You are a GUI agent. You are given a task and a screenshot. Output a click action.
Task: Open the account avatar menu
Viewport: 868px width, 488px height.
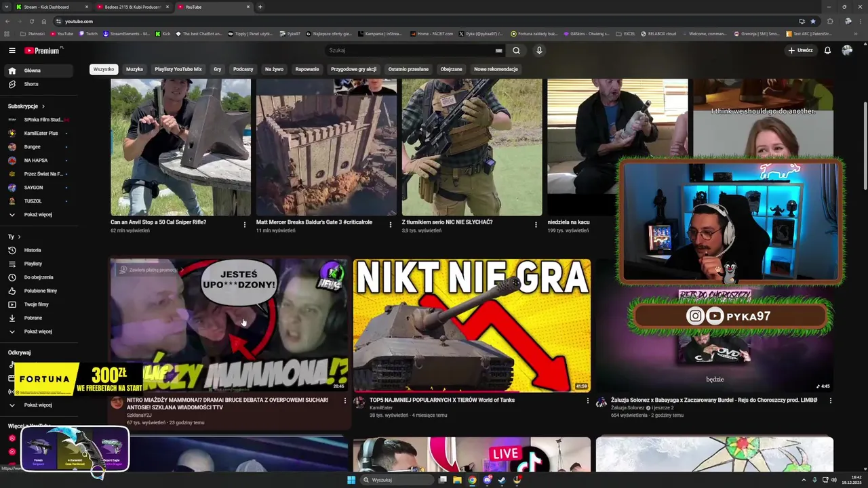point(847,50)
